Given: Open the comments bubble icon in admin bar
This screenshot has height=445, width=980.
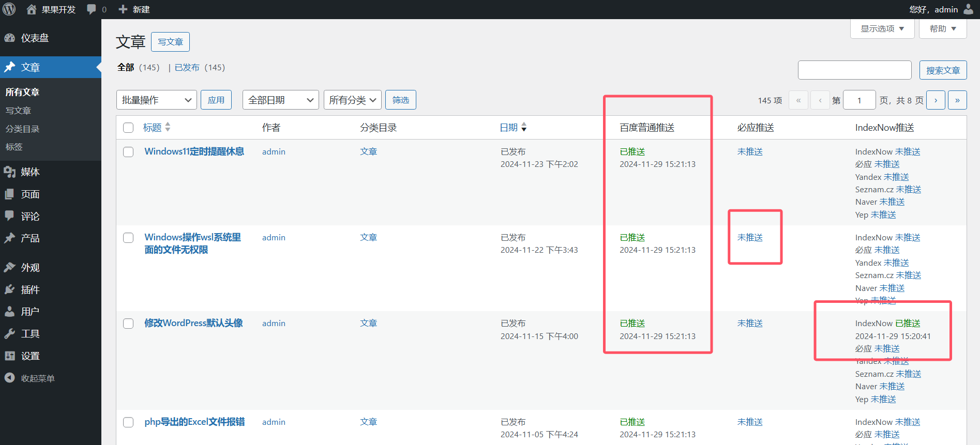Looking at the screenshot, I should point(92,9).
